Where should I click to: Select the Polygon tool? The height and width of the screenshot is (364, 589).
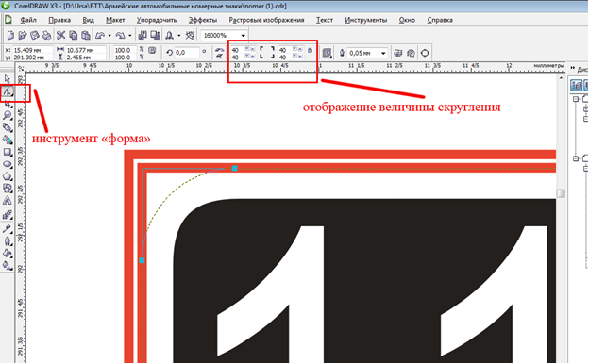tap(8, 176)
